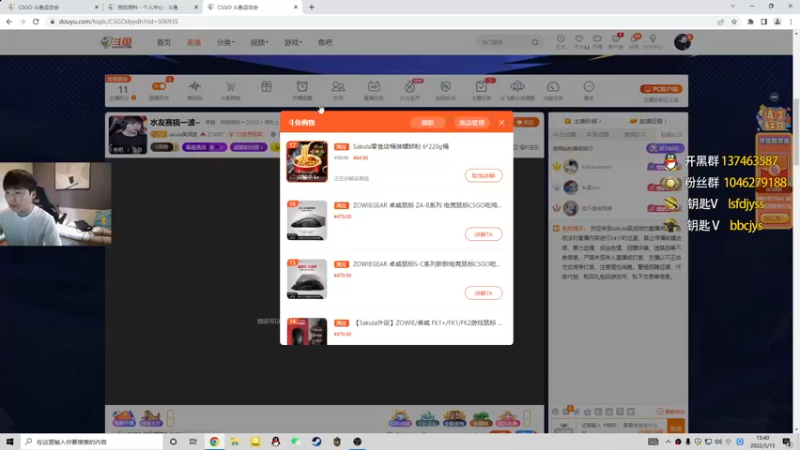Open the speedometer gauge icon in toolbar

tap(553, 86)
